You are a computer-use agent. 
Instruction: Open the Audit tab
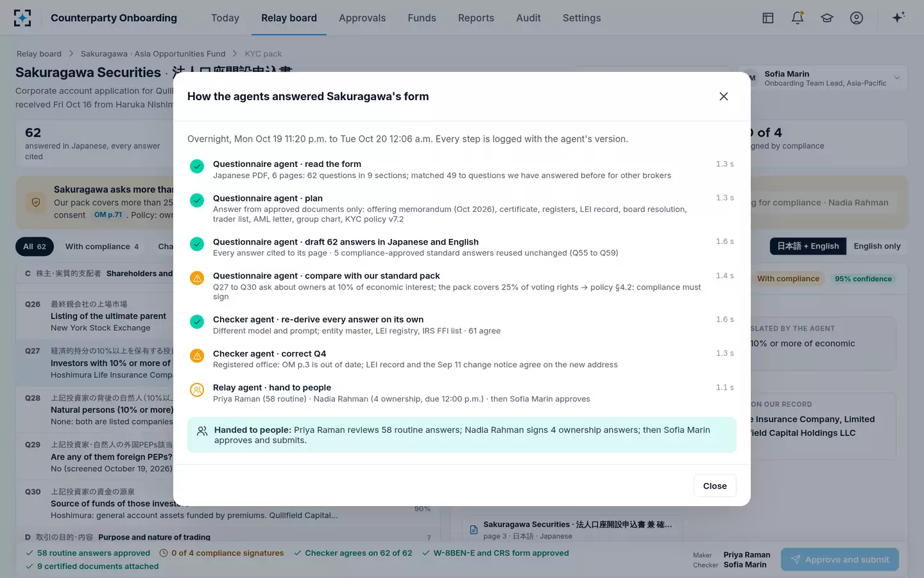529,18
